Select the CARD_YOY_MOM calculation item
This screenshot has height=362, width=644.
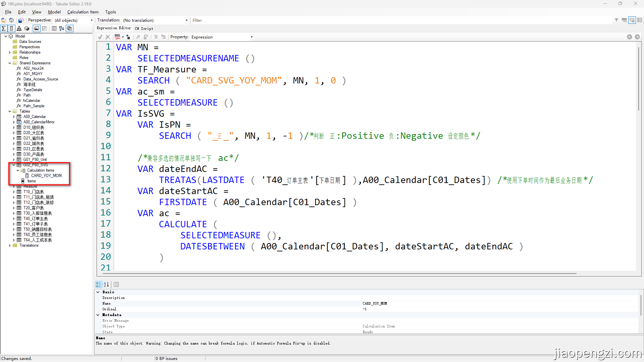point(46,176)
